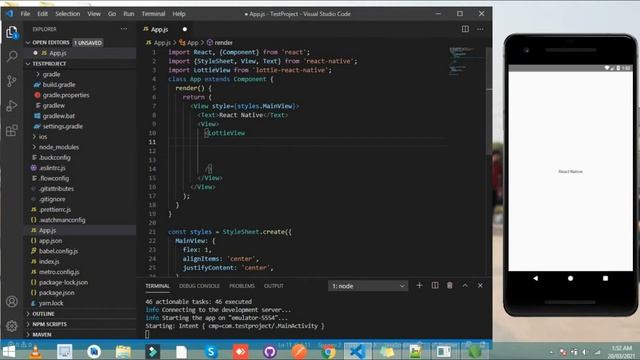The height and width of the screenshot is (360, 640).
Task: Maximize the terminal panel with up arrow
Action: [x=465, y=285]
